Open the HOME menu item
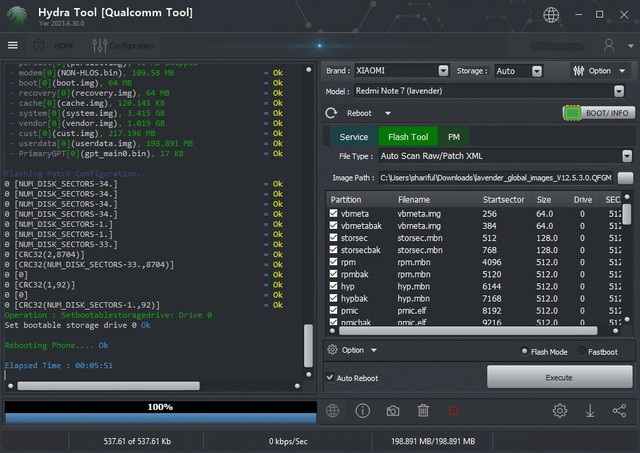The width and height of the screenshot is (640, 453). click(64, 45)
